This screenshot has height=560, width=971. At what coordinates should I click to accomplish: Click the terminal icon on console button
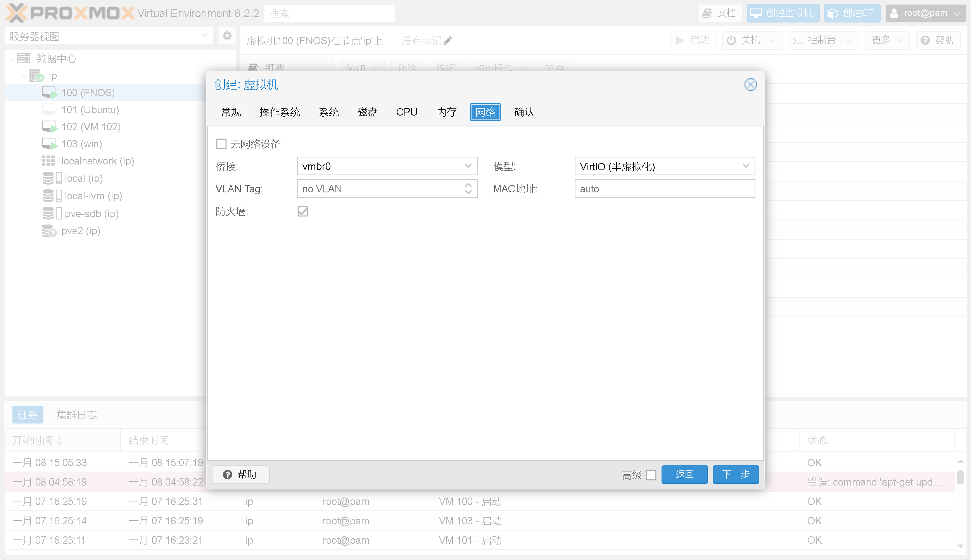[x=798, y=40]
